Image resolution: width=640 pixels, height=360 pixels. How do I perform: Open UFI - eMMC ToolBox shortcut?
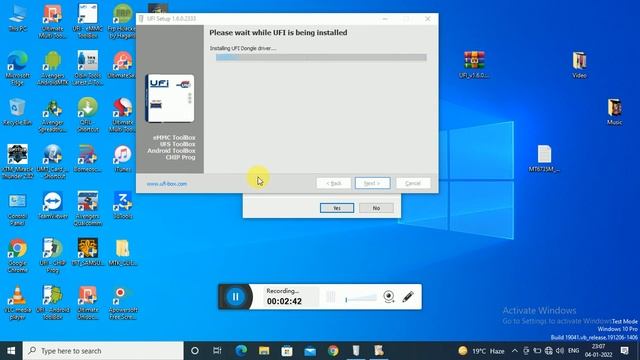point(87,21)
